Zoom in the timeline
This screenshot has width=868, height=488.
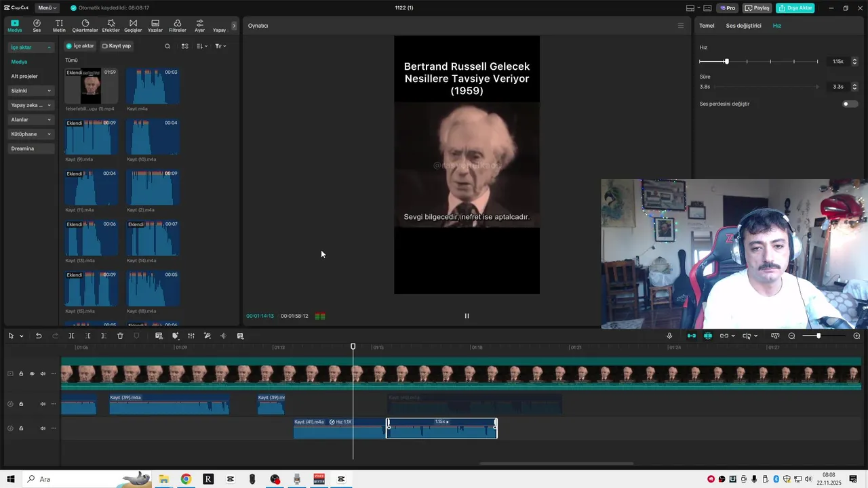click(856, 336)
